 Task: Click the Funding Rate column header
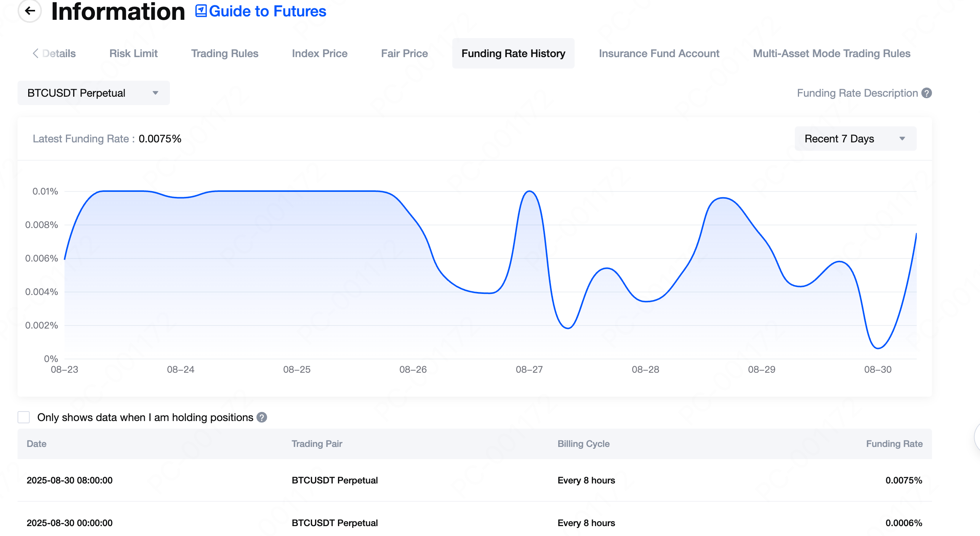click(894, 444)
